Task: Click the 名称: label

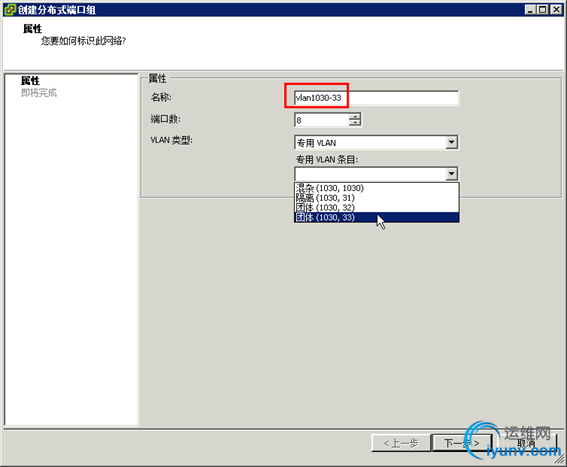Action: [x=161, y=97]
